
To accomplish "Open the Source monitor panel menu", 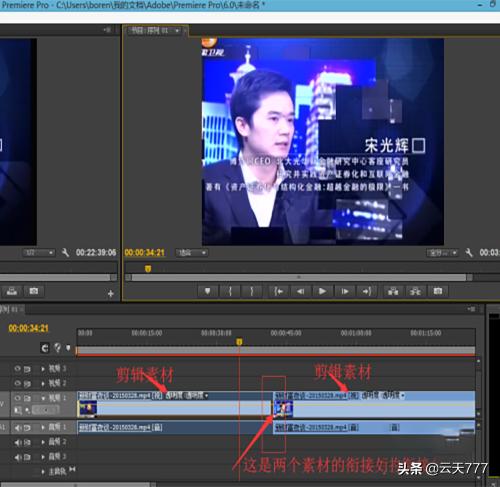I will [107, 30].
